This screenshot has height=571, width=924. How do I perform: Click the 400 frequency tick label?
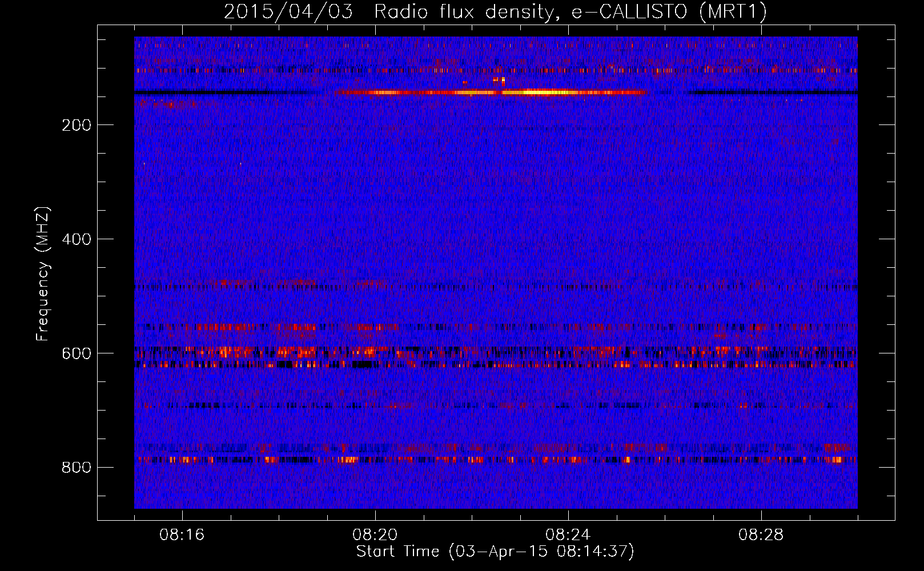tap(77, 239)
